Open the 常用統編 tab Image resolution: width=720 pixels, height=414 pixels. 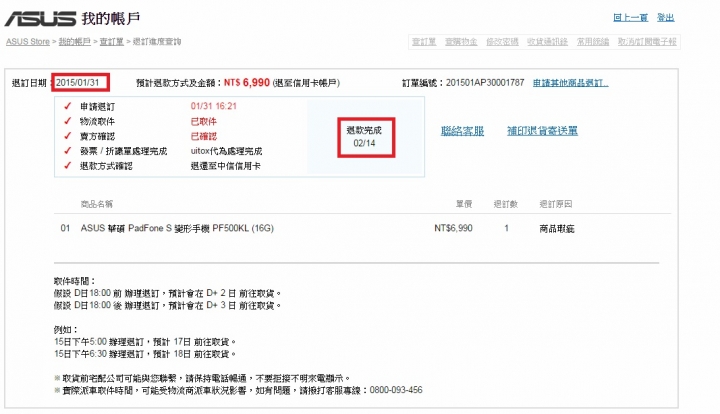click(593, 42)
